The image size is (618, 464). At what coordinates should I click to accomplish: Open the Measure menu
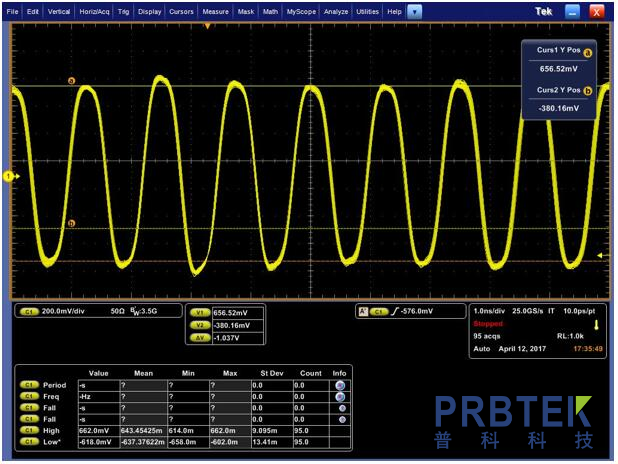pyautogui.click(x=215, y=11)
